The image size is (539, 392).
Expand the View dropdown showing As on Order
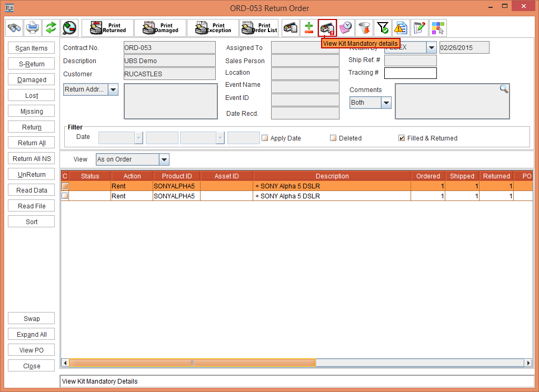(165, 159)
